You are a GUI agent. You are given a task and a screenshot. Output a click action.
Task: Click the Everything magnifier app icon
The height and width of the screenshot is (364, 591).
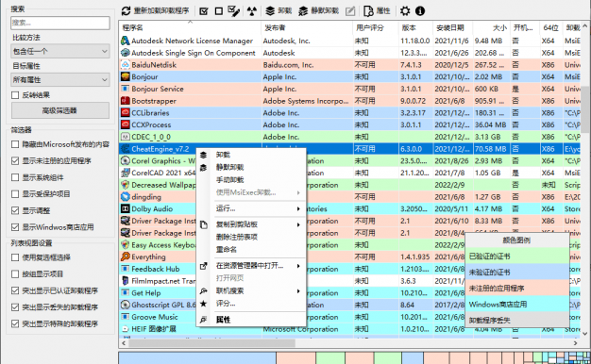point(126,256)
